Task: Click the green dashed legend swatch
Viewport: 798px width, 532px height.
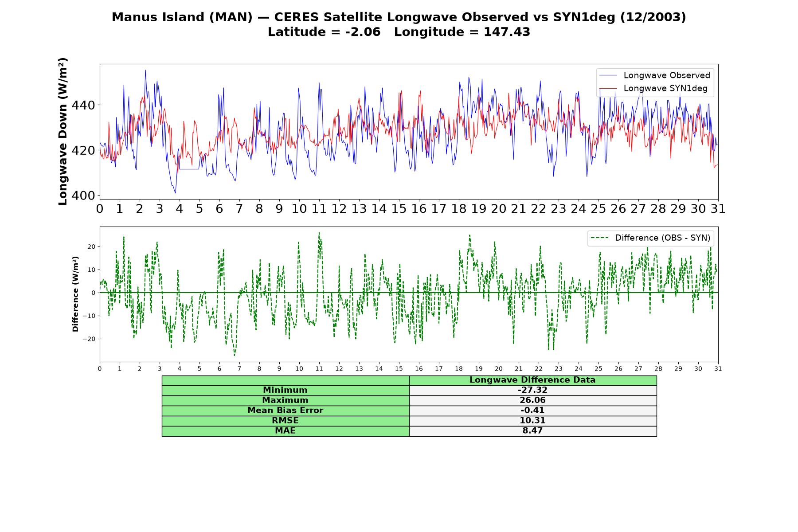Action: pyautogui.click(x=599, y=238)
